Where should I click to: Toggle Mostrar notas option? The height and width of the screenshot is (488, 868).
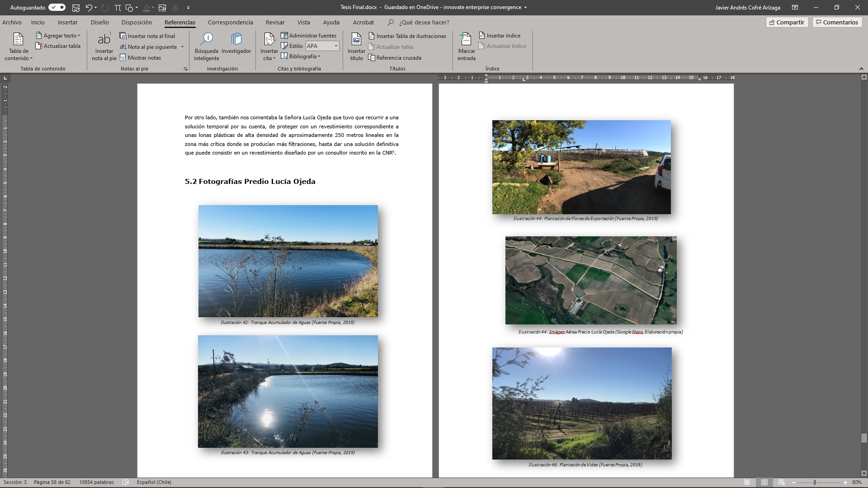pos(140,58)
